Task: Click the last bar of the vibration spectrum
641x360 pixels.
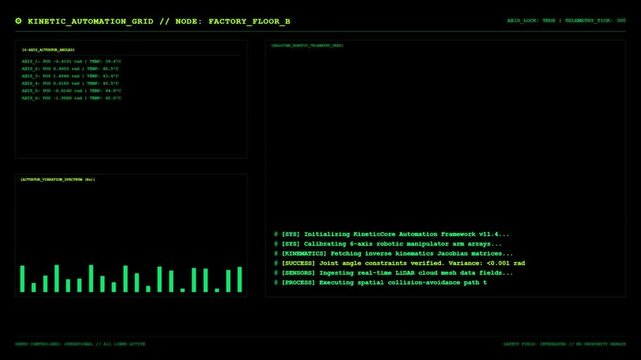Action: click(x=240, y=280)
